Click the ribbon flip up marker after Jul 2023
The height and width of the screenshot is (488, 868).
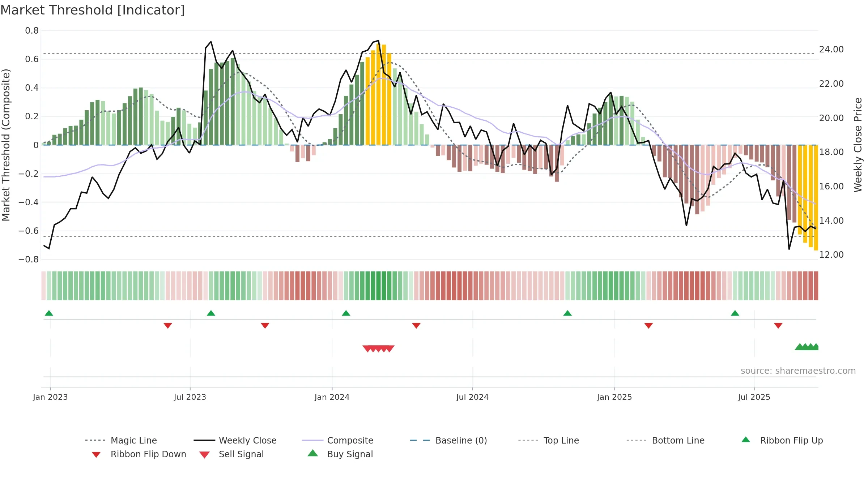click(x=211, y=313)
